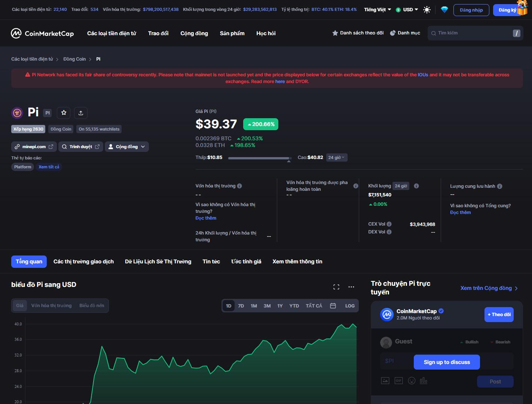Click Sign up to discuss button
Viewport: 532px width, 404px height.
447,362
